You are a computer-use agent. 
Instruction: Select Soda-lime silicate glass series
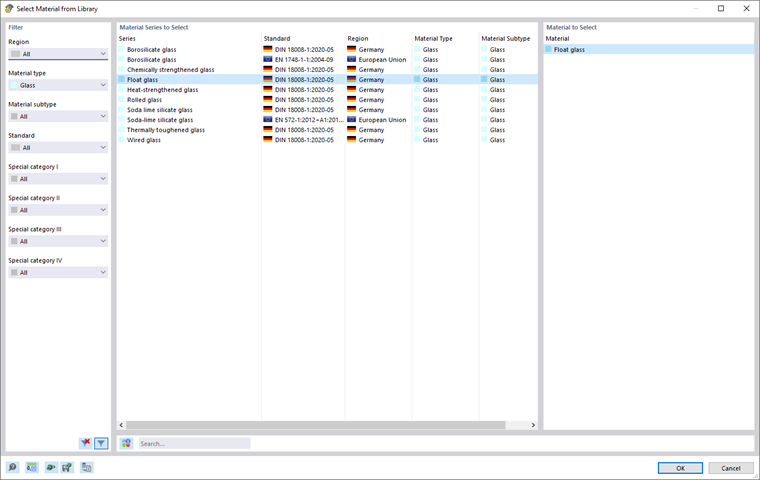click(160, 120)
